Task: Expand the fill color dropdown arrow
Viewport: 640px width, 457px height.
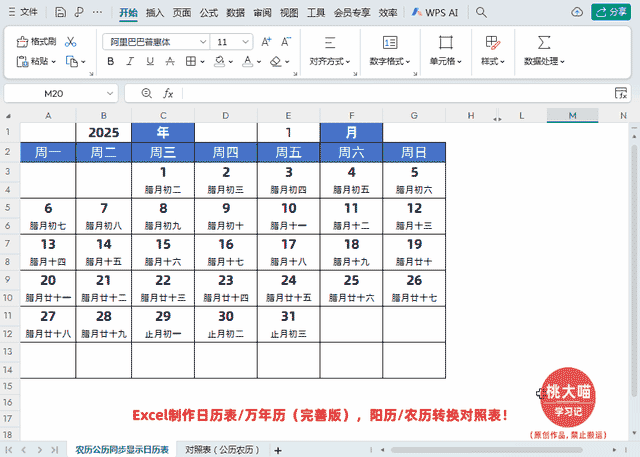Action: [231, 62]
